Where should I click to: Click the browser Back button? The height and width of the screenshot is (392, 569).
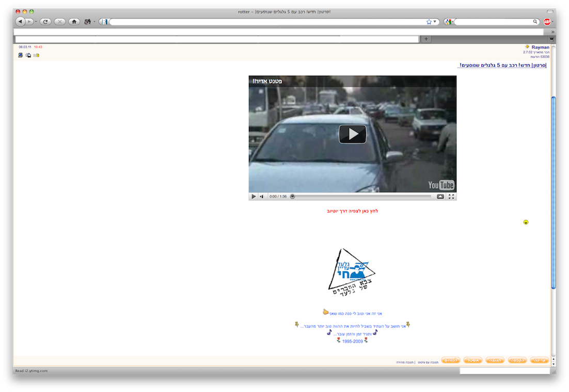click(21, 22)
